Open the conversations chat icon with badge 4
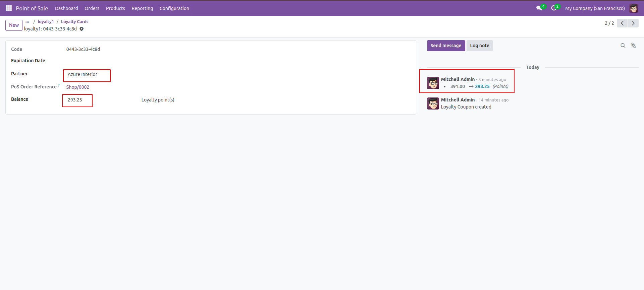Image resolution: width=644 pixels, height=290 pixels. pos(539,8)
